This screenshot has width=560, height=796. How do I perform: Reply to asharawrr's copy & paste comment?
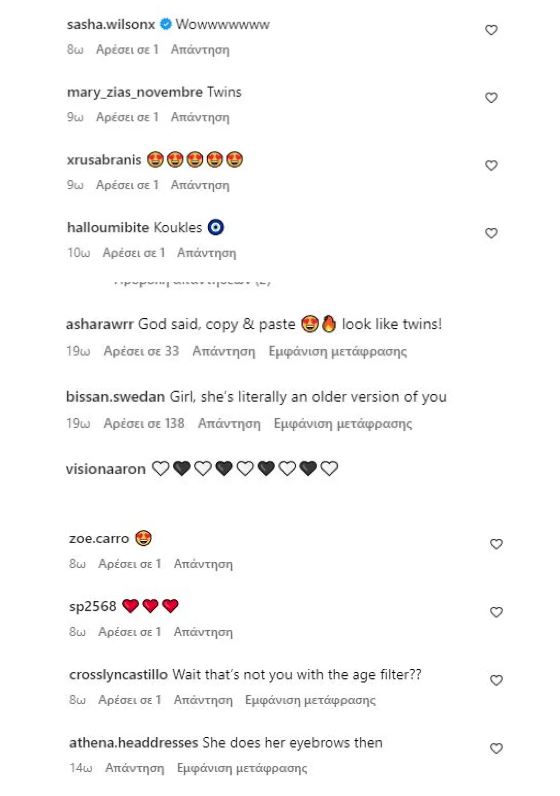(223, 351)
